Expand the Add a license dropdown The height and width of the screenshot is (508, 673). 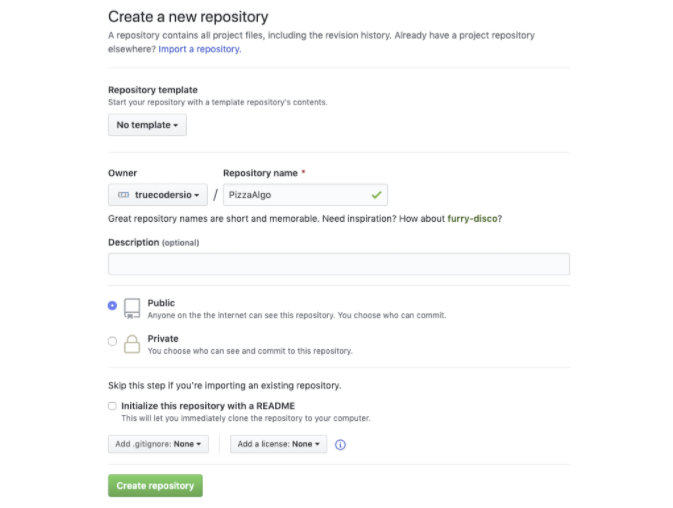click(x=279, y=444)
